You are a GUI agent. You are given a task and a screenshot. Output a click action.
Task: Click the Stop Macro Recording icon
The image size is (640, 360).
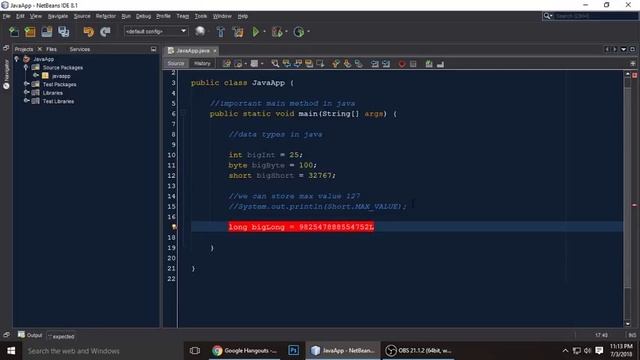(x=413, y=64)
